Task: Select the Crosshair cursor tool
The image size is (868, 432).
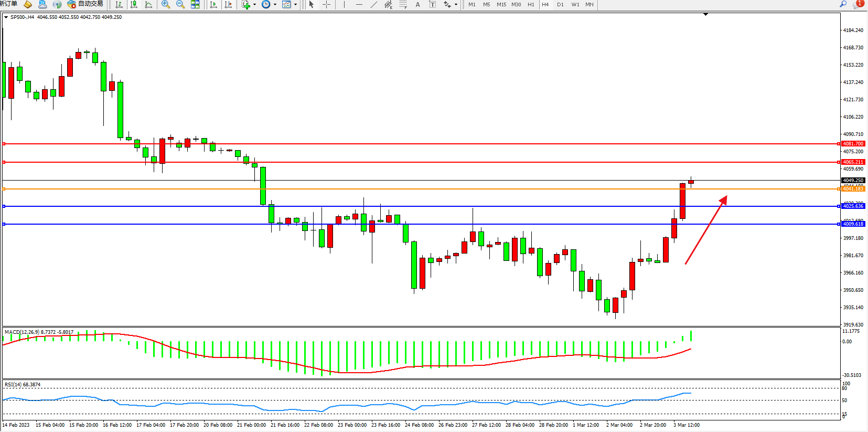Action: (x=326, y=4)
